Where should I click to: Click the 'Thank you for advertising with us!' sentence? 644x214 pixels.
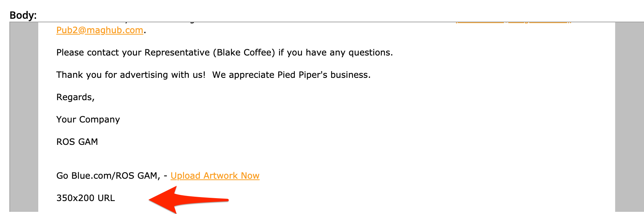131,75
